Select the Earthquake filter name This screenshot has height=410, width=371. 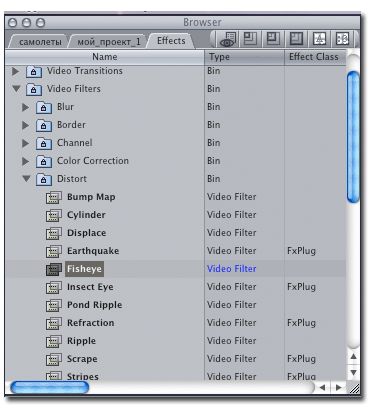(x=93, y=251)
